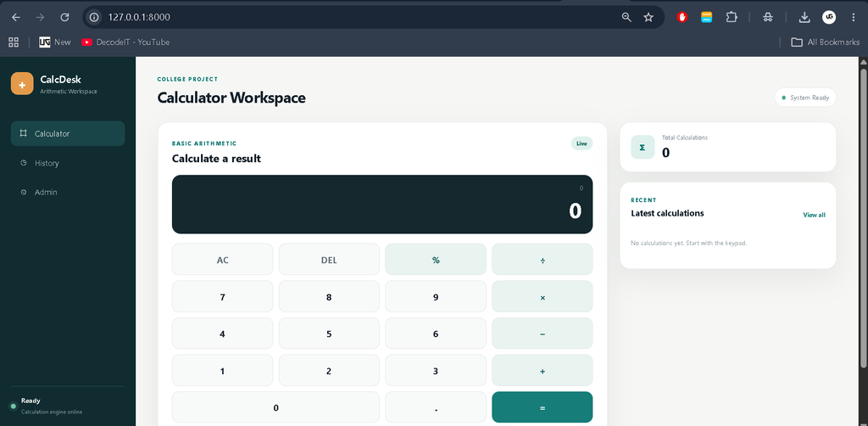
Task: Delete last digit with DEL key
Action: point(329,260)
